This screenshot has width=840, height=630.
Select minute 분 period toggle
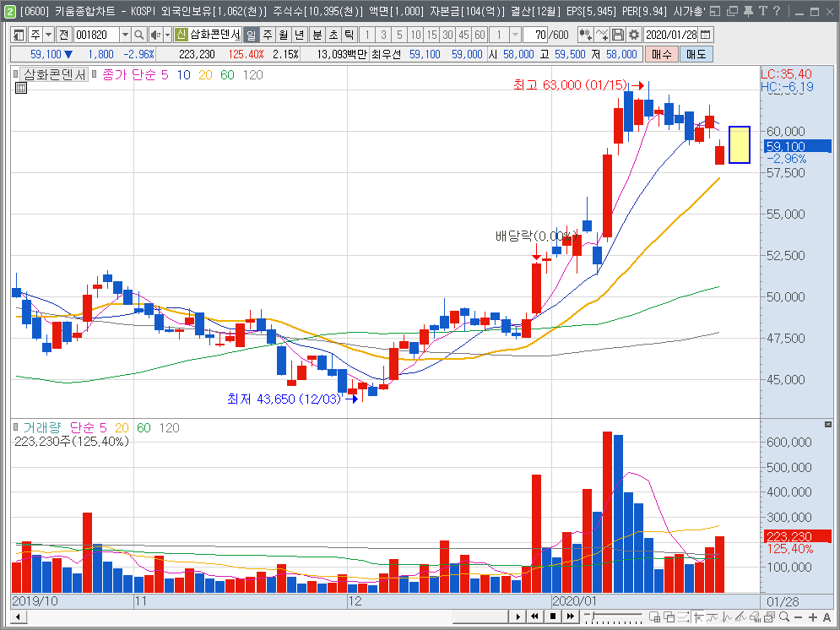(x=317, y=35)
